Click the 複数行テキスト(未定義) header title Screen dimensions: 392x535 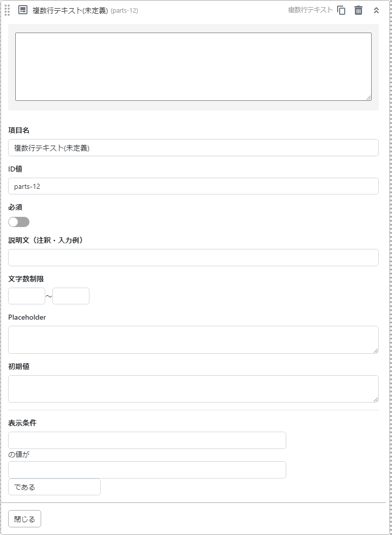(x=70, y=10)
